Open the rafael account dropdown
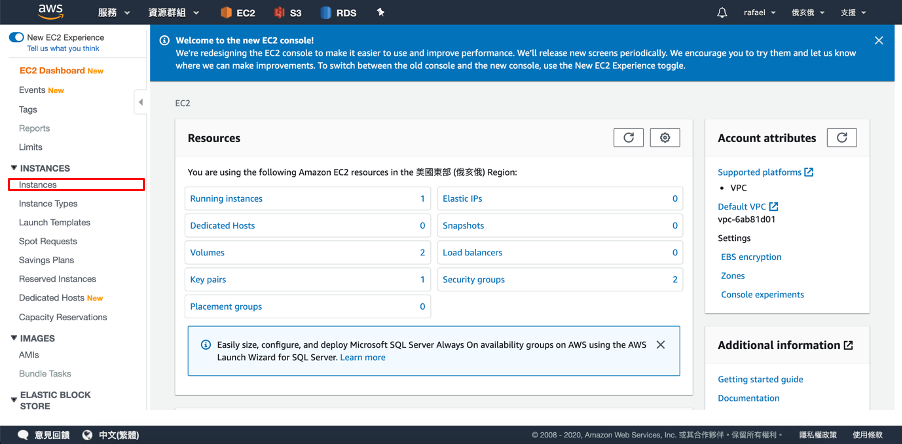902x444 pixels. click(x=759, y=13)
